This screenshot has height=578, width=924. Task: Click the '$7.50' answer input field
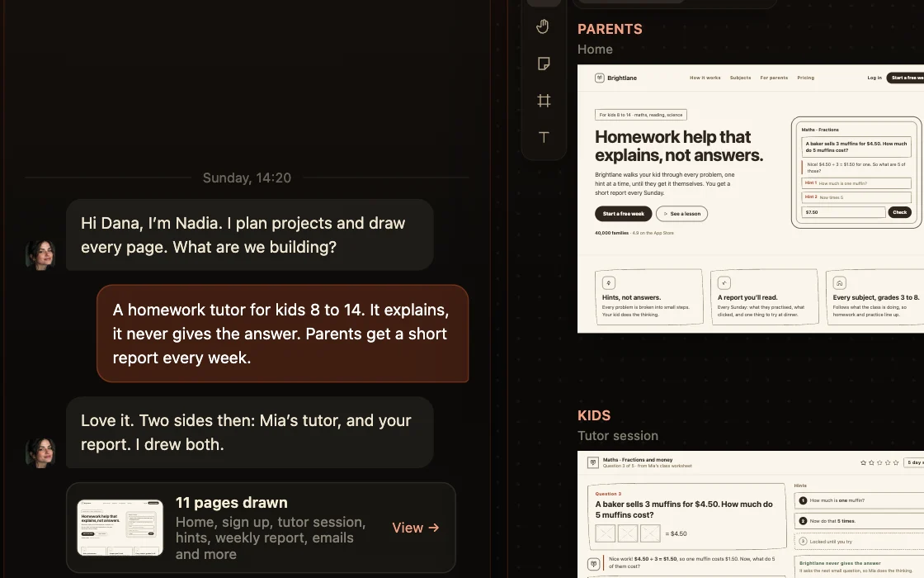pyautogui.click(x=843, y=212)
